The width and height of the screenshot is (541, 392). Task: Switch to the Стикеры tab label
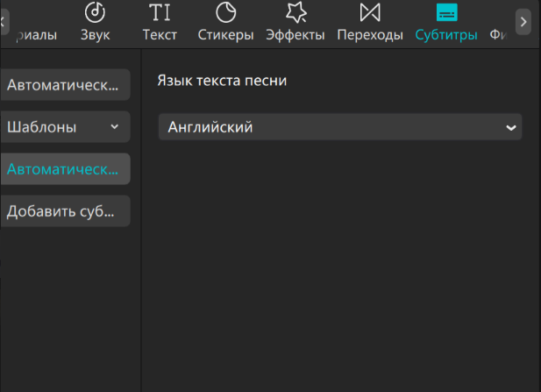tap(226, 35)
